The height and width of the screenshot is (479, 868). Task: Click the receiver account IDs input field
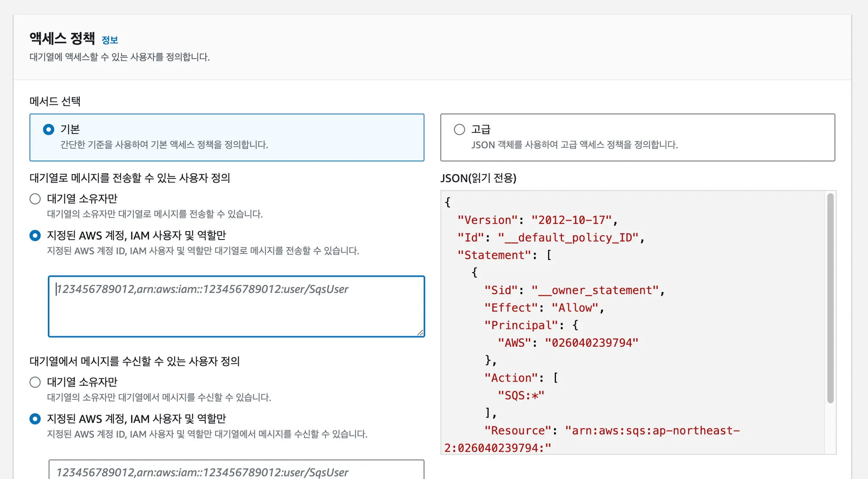(x=236, y=471)
